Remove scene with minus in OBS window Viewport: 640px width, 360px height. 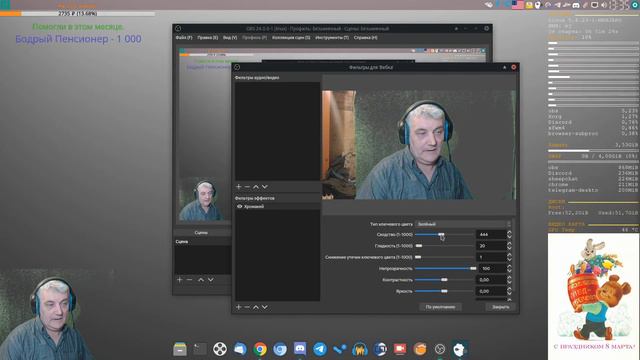point(189,280)
